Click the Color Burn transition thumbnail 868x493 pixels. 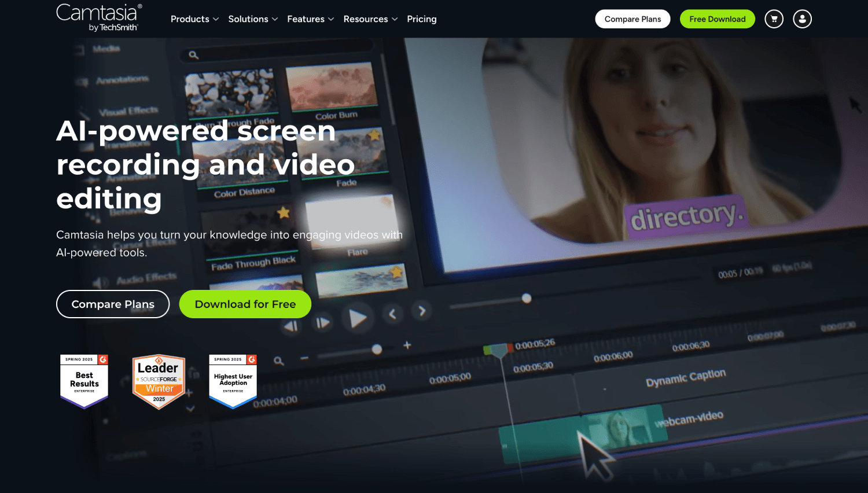[331, 87]
